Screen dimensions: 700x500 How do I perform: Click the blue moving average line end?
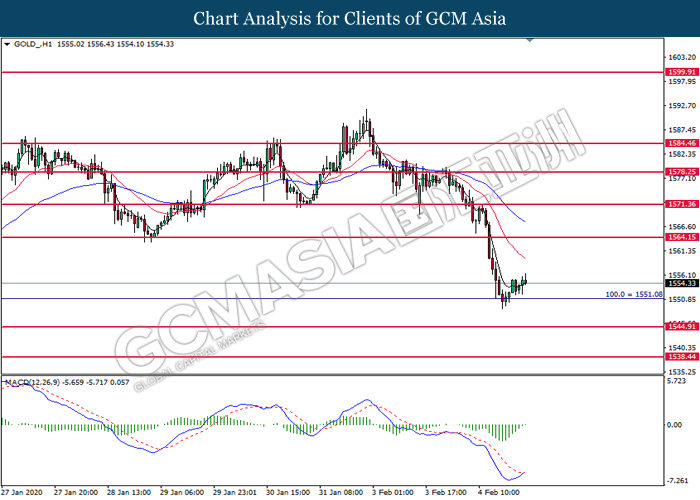point(524,221)
